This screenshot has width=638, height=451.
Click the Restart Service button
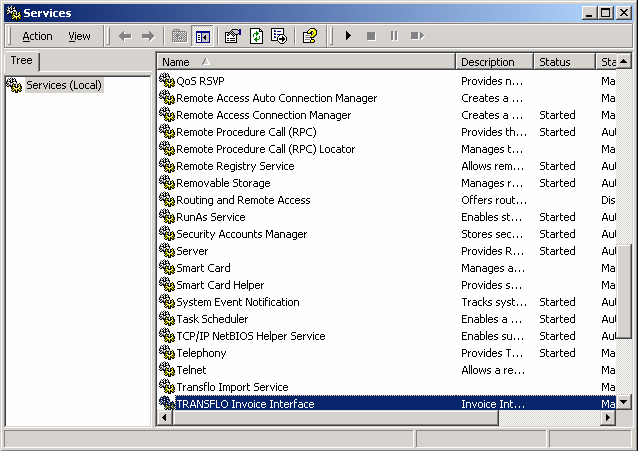tap(417, 36)
